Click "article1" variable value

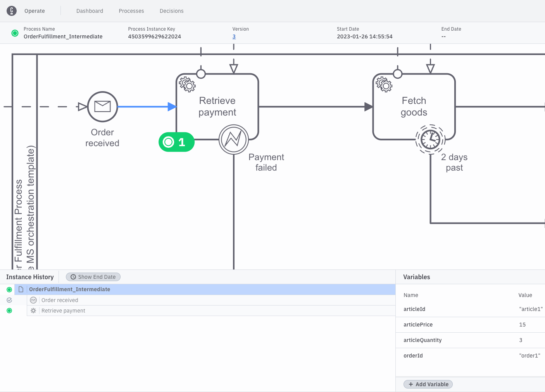531,309
